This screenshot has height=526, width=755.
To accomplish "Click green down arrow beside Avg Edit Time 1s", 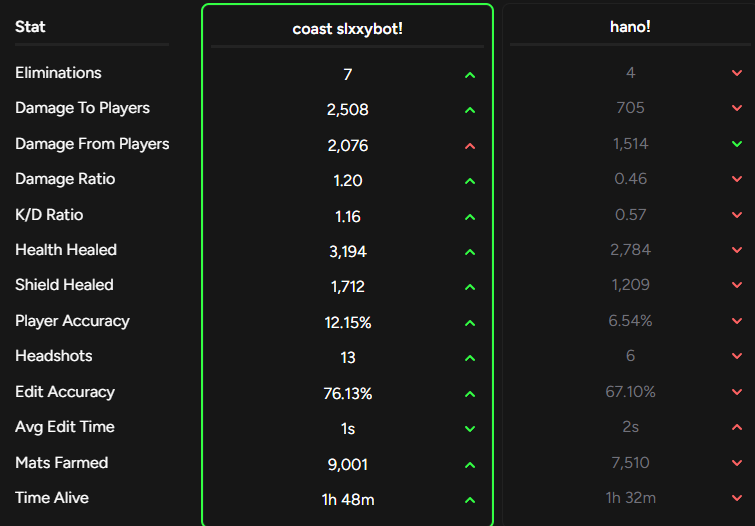I will (470, 429).
